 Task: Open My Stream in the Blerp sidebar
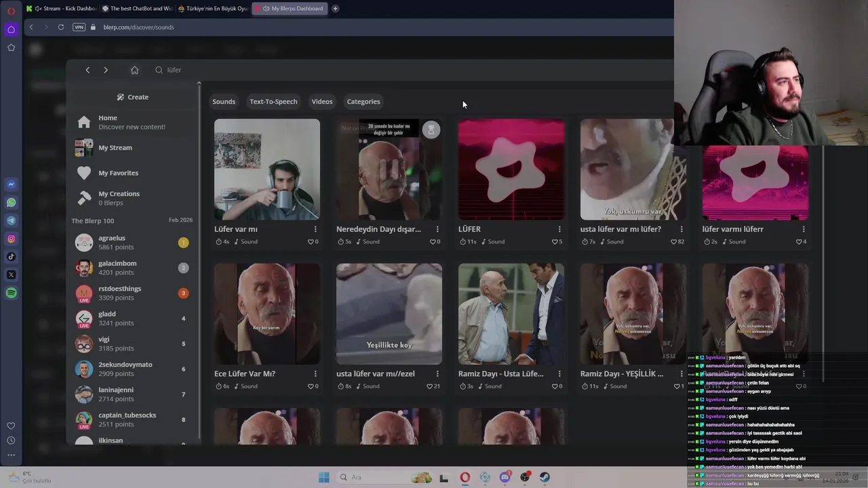click(x=115, y=148)
